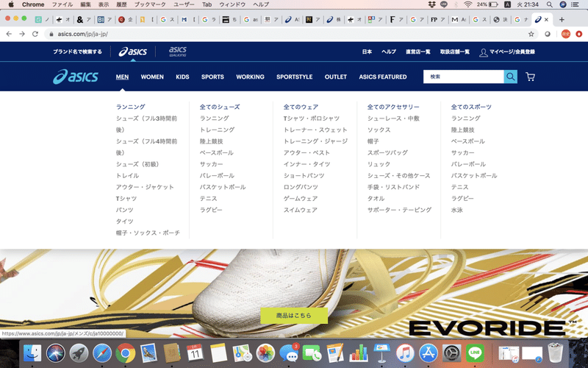Screen dimensions: 588x368
Task: Select the OUTLET navigation tab
Action: (336, 77)
